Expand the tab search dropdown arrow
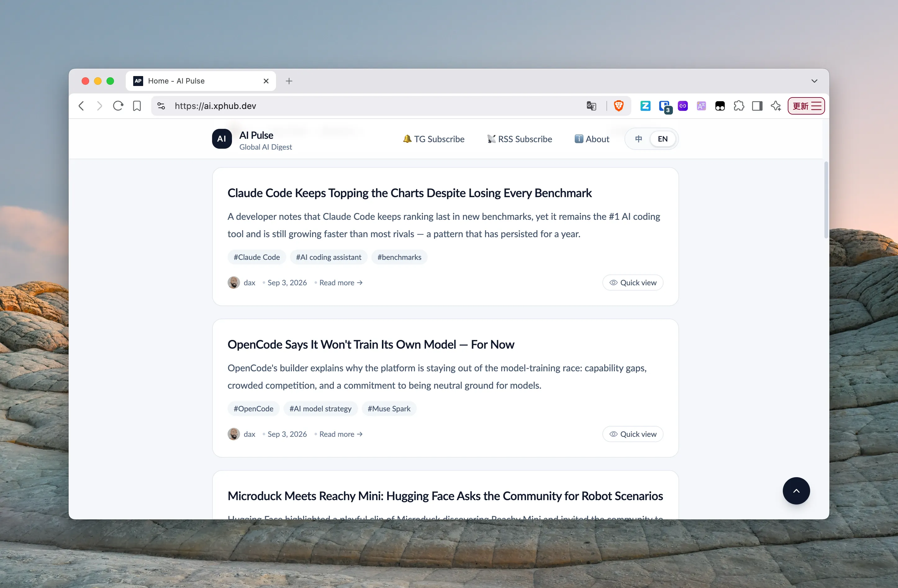 click(x=814, y=81)
